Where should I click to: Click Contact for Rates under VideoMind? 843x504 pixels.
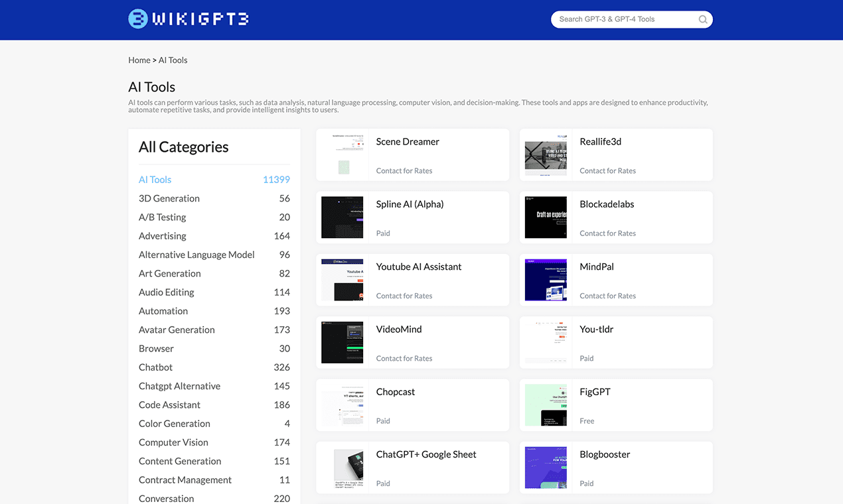[x=404, y=358]
